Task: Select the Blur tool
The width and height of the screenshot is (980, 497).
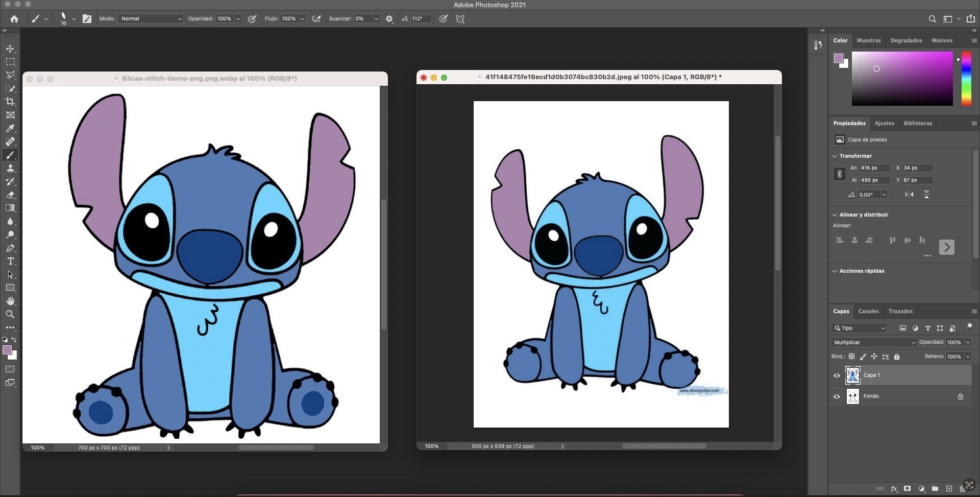Action: [x=10, y=221]
